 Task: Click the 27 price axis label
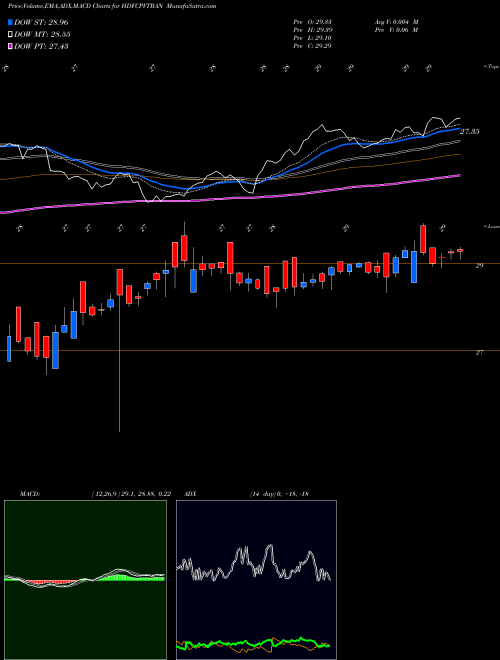pyautogui.click(x=479, y=353)
